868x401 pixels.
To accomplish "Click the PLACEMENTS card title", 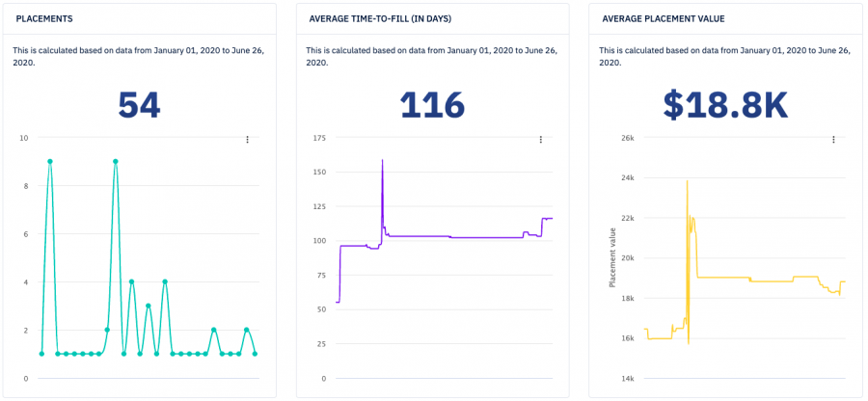I will (x=44, y=19).
